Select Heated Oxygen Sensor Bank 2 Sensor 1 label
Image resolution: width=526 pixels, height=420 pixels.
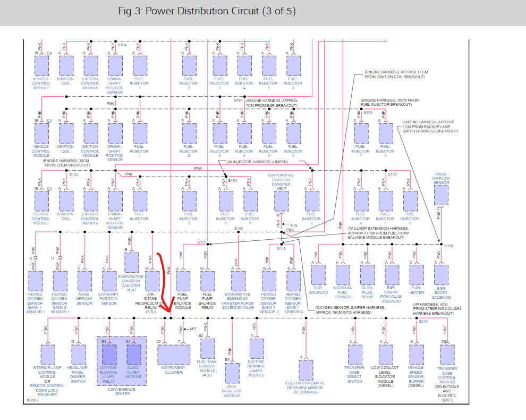(x=60, y=303)
